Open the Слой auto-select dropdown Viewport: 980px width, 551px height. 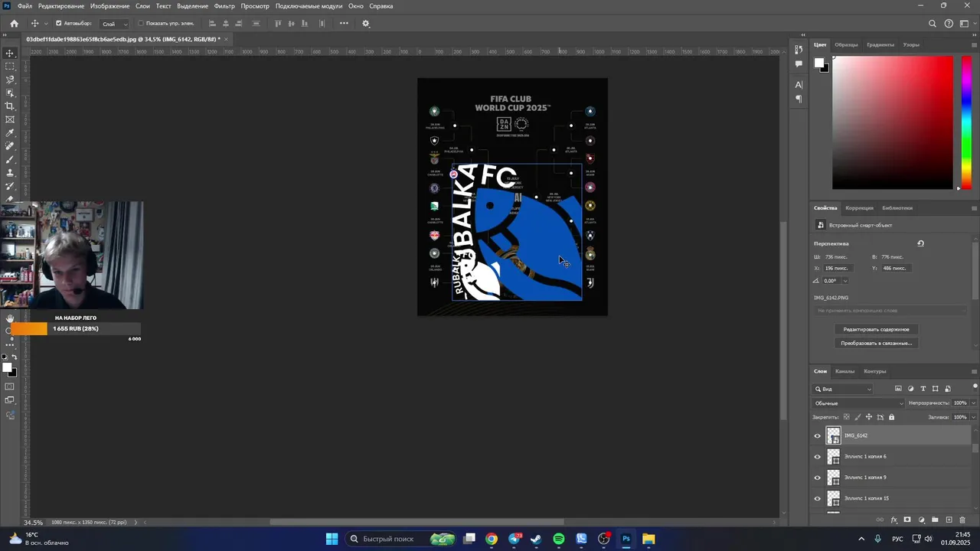(115, 24)
